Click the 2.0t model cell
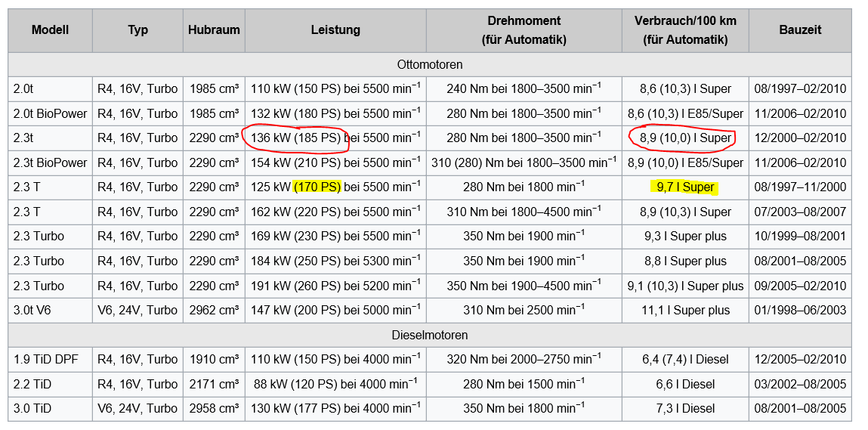The image size is (868, 430). [51, 89]
